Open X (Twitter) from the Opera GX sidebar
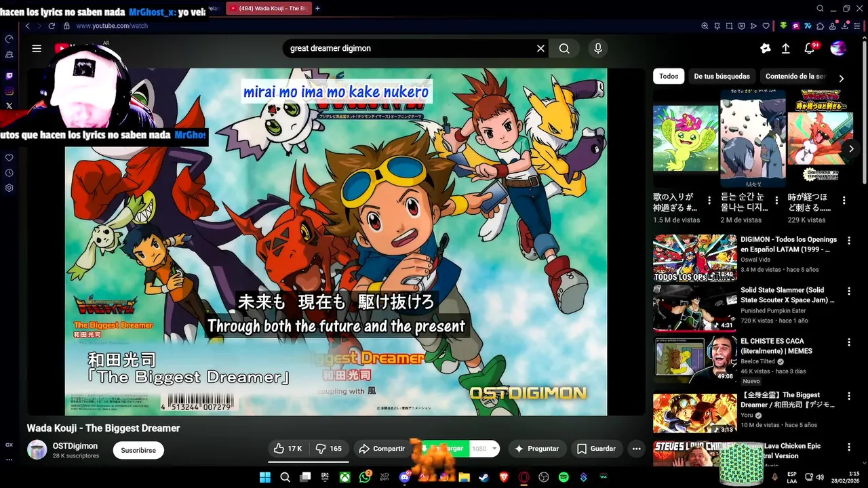The width and height of the screenshot is (868, 488). point(9,106)
